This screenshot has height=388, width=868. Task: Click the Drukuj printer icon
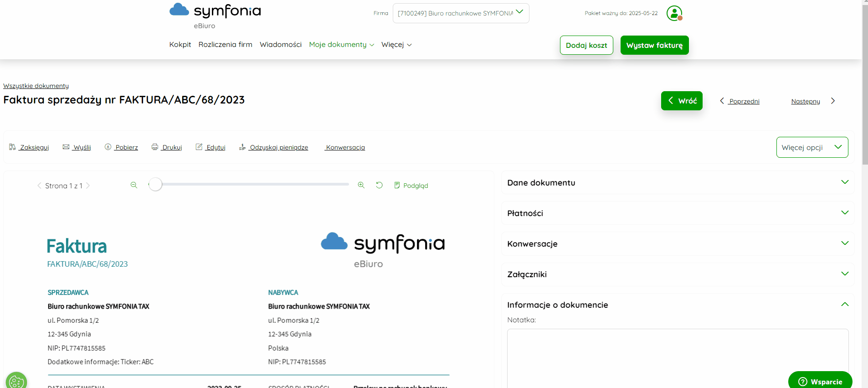tap(155, 147)
